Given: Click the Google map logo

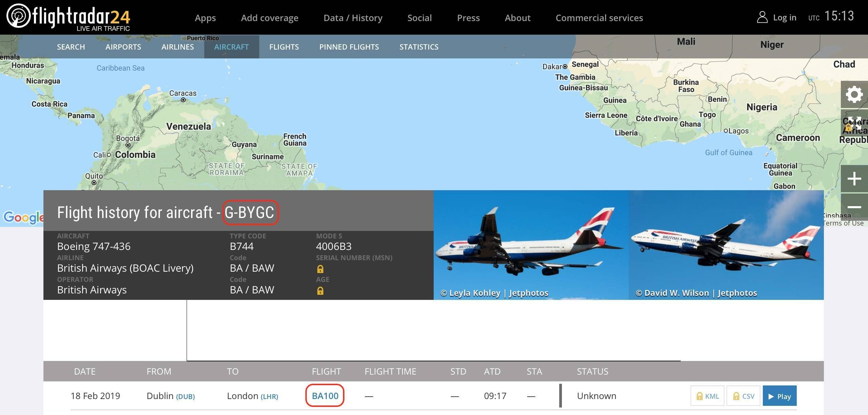Looking at the screenshot, I should click(x=23, y=217).
